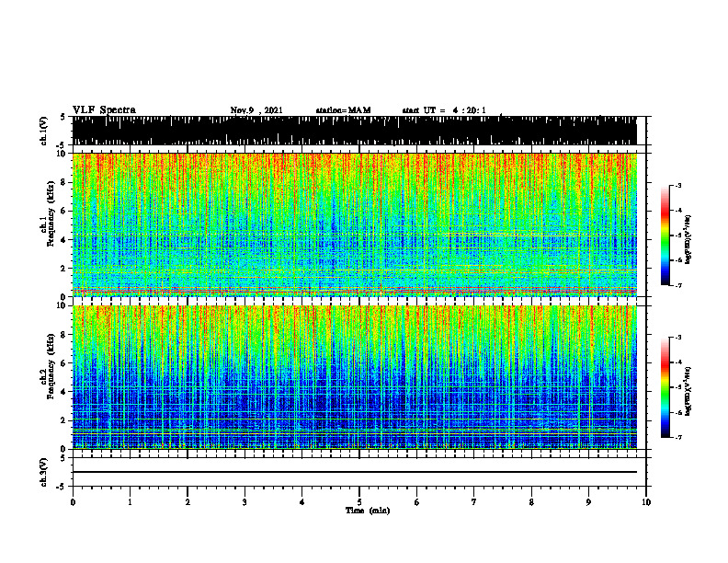Click the flat ch.3 voltage trace line
Image resolution: width=728 pixels, height=563 pixels.
[354, 472]
